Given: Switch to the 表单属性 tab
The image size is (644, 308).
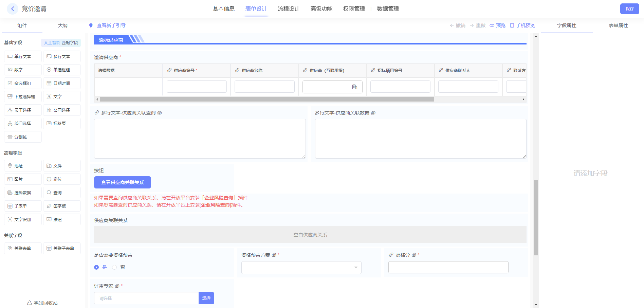Looking at the screenshot, I should tap(618, 25).
